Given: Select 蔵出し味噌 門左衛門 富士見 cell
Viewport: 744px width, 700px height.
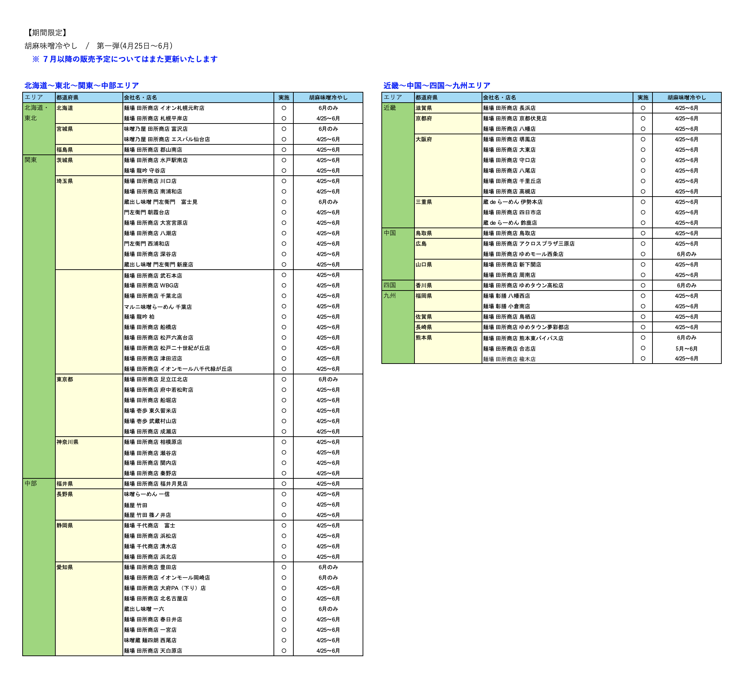Looking at the screenshot, I should tap(198, 202).
